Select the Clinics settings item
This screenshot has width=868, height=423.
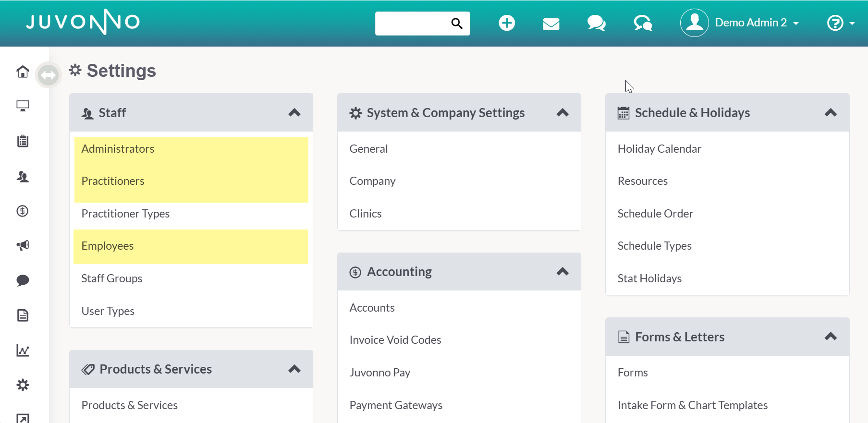[365, 214]
